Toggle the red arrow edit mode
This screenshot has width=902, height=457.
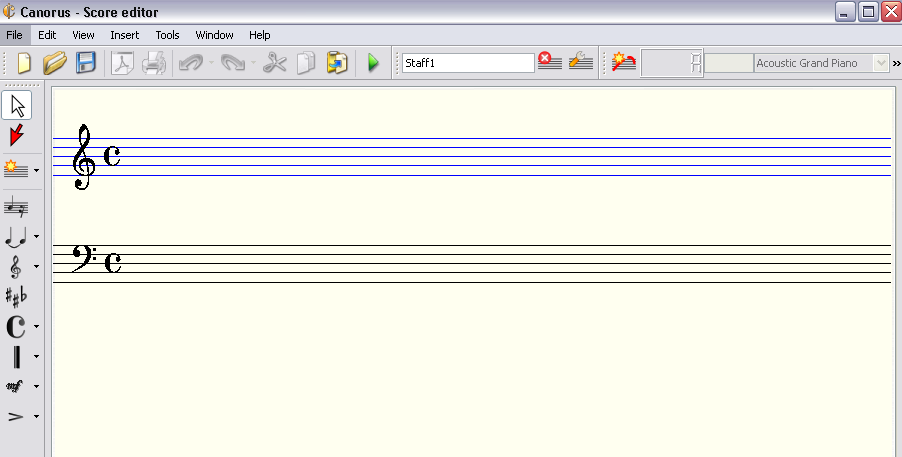[17, 136]
